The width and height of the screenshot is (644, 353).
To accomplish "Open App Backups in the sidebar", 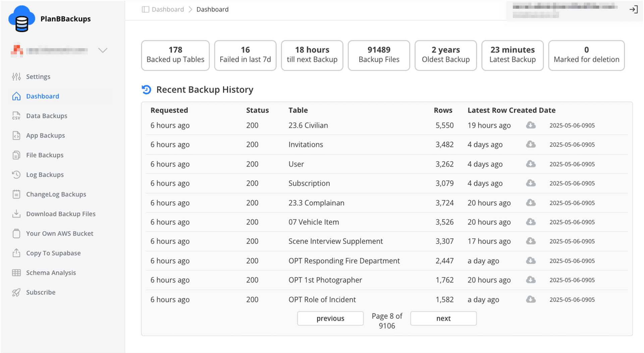I will point(46,136).
